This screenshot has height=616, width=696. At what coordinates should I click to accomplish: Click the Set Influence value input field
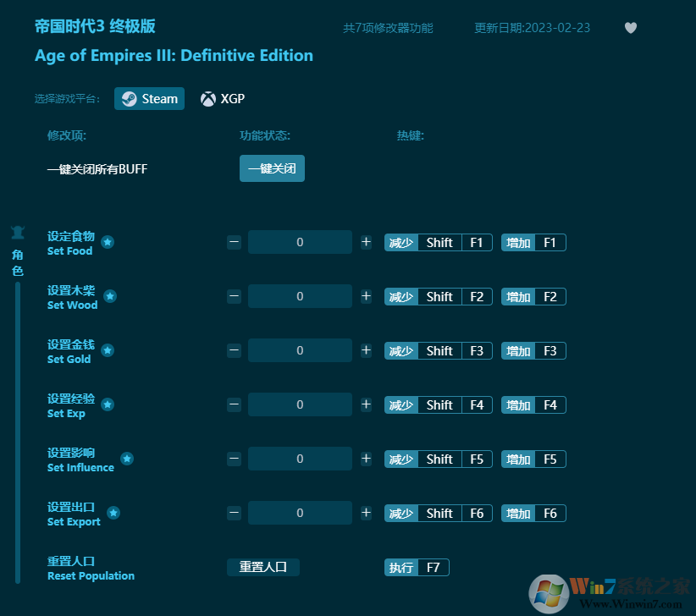click(300, 459)
